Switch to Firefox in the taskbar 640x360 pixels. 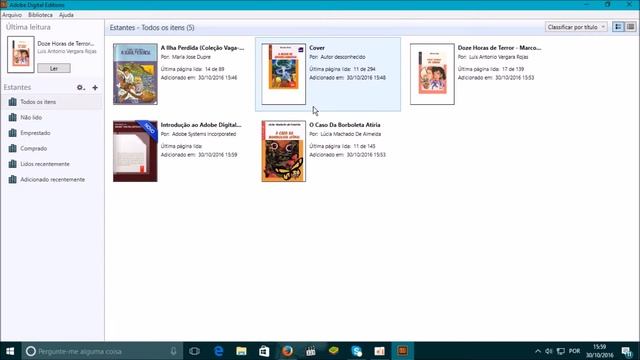point(287,351)
